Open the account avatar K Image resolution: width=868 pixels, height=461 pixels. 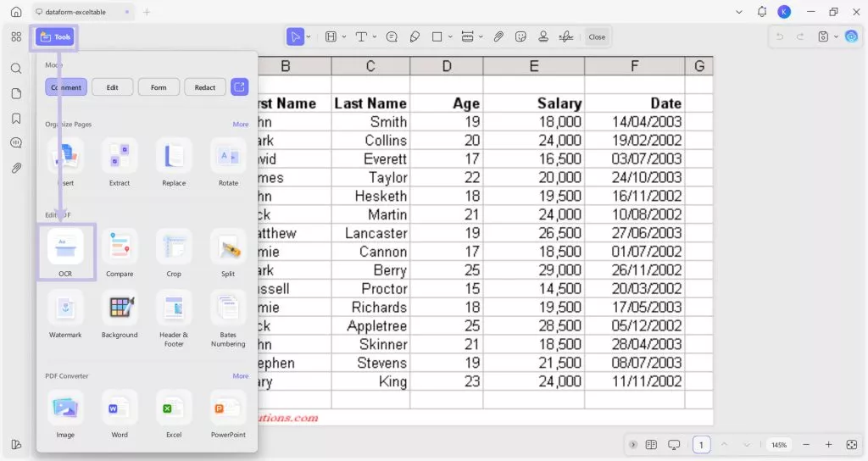point(784,12)
